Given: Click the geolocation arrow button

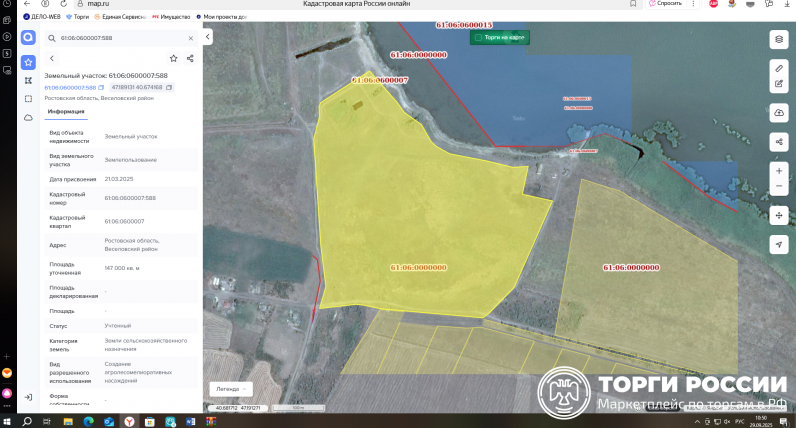Looking at the screenshot, I should [x=778, y=244].
